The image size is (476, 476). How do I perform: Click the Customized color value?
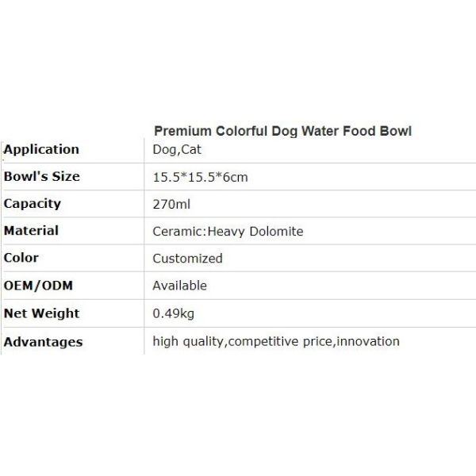click(x=187, y=259)
